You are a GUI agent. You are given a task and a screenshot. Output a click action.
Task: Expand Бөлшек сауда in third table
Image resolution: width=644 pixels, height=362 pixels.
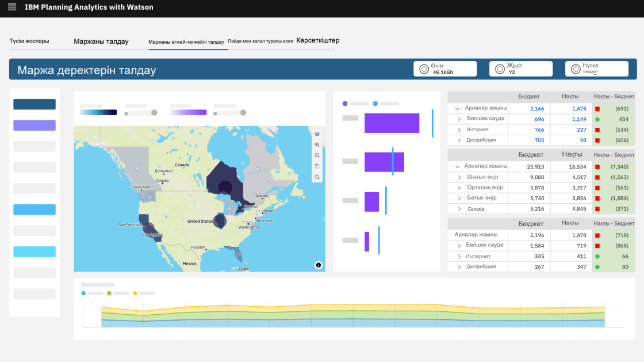tap(459, 246)
